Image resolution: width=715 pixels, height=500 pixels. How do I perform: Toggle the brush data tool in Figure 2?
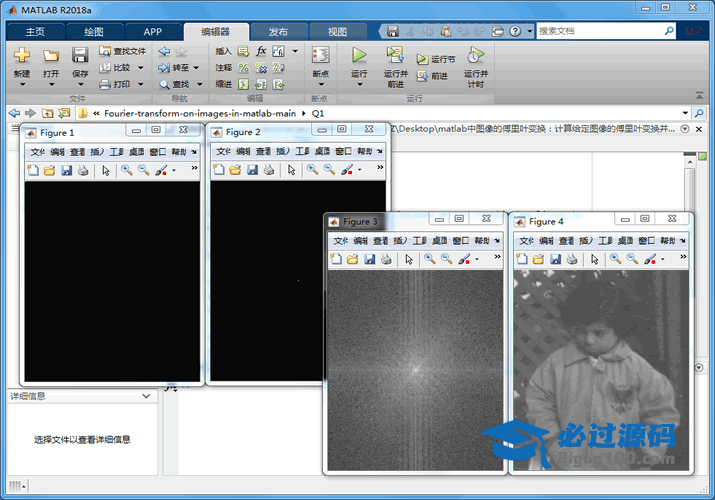pos(346,170)
